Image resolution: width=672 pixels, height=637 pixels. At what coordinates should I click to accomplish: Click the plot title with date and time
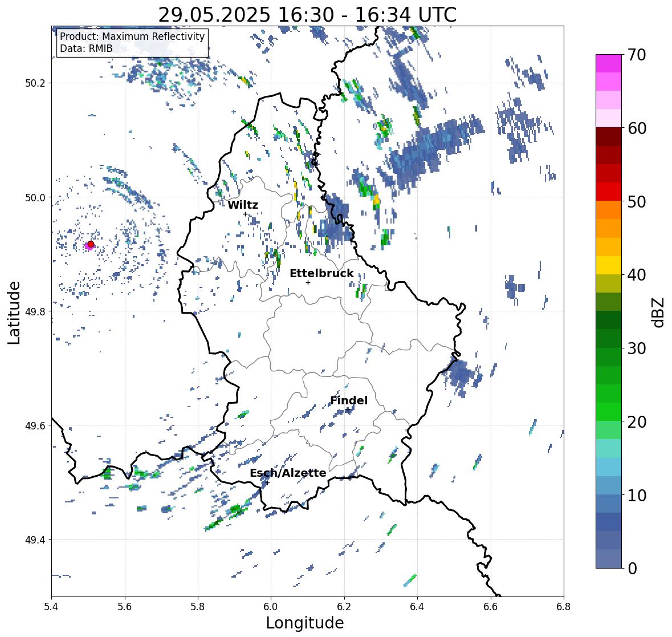(x=307, y=15)
